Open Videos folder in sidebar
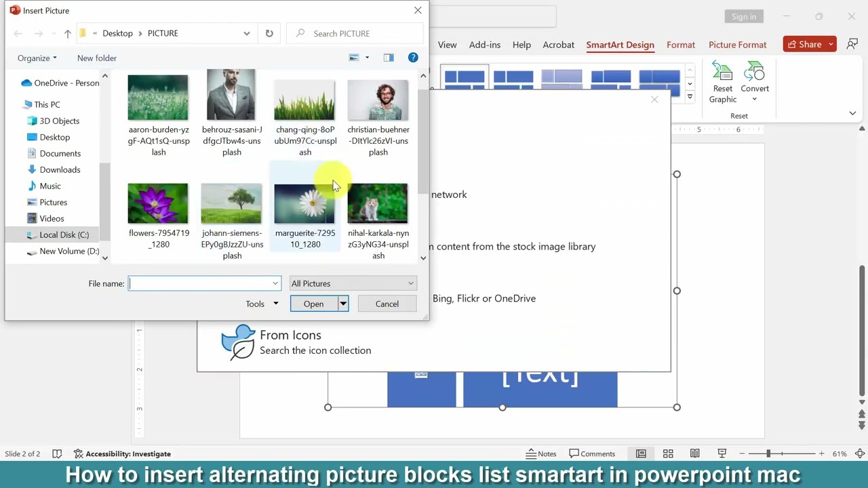The image size is (868, 488). pyautogui.click(x=45, y=218)
